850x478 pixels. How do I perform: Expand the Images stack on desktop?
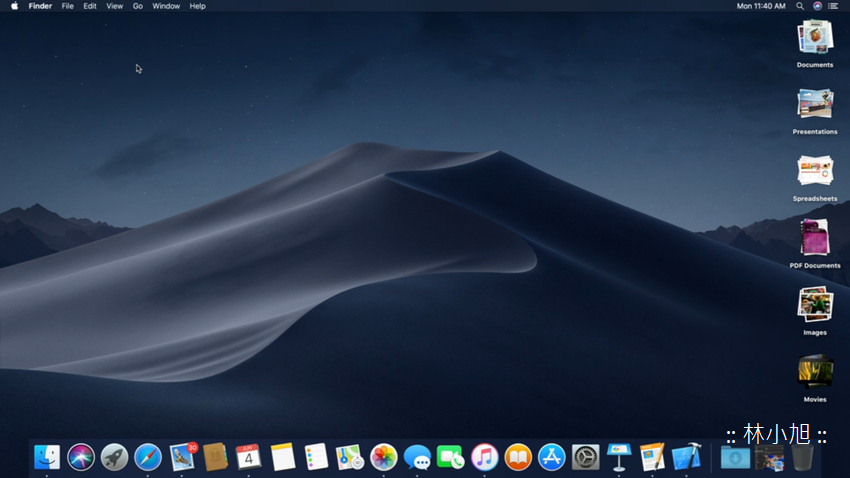click(x=815, y=305)
